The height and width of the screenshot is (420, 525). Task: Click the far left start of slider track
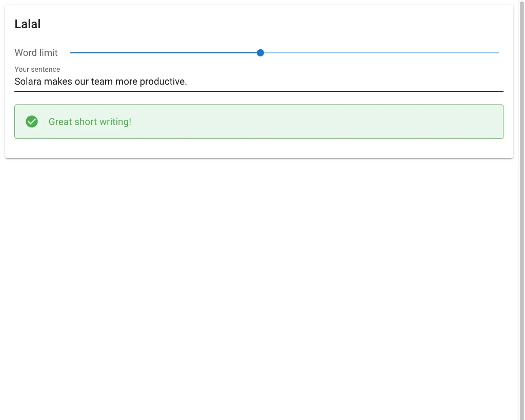click(71, 53)
